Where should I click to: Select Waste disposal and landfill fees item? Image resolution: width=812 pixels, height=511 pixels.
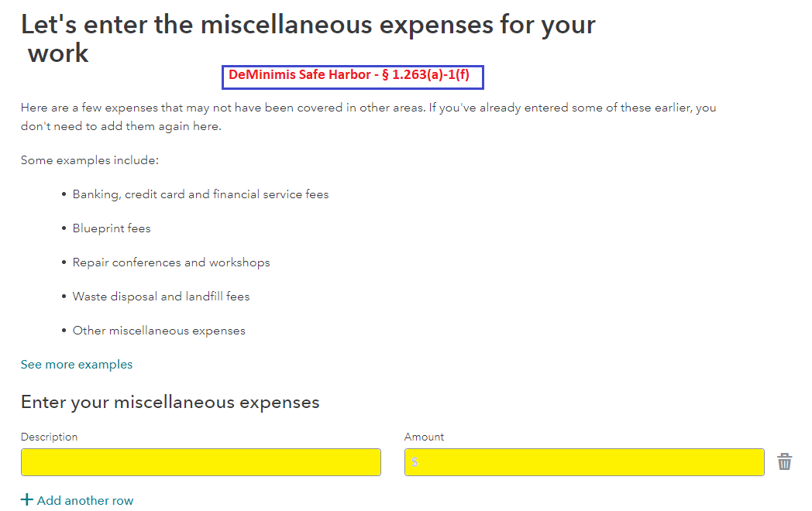(161, 297)
